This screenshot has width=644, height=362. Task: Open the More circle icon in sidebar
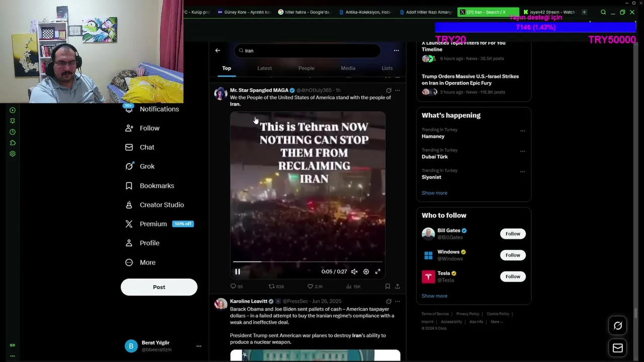click(129, 262)
